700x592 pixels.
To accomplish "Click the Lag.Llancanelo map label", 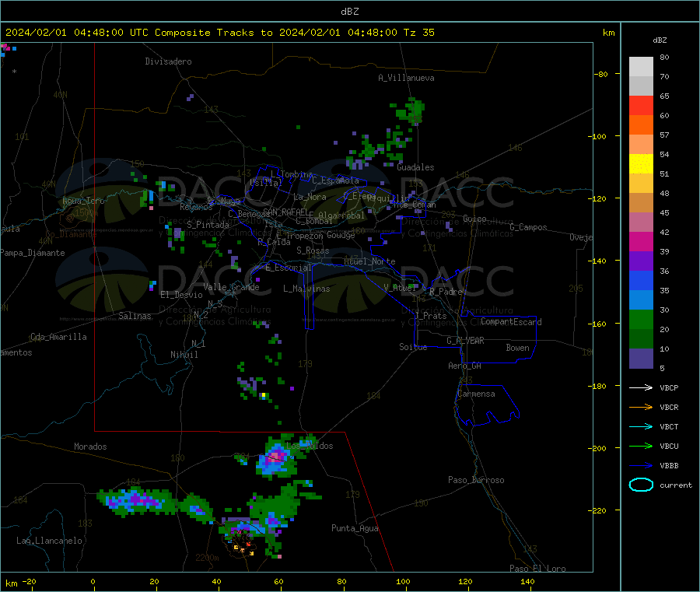I will [49, 541].
